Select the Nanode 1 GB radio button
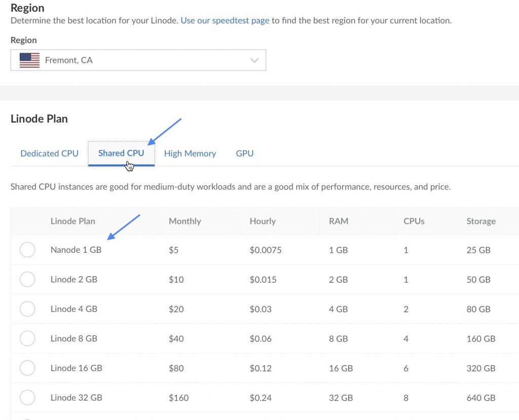 click(27, 250)
